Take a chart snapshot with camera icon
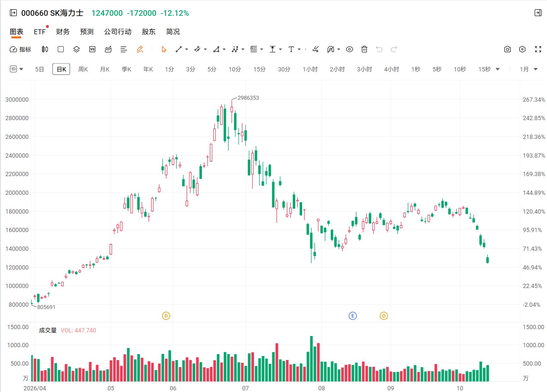 [x=508, y=49]
